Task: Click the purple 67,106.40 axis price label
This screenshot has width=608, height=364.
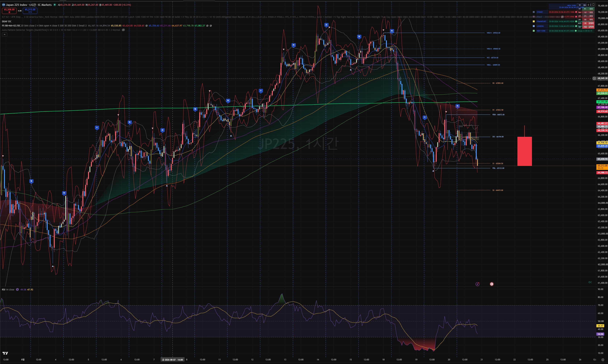Action: coord(602,107)
